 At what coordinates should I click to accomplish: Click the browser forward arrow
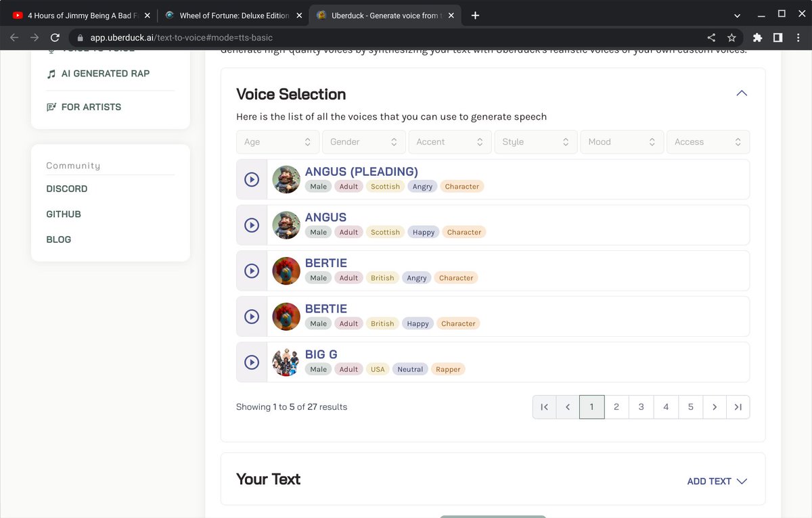tap(35, 38)
